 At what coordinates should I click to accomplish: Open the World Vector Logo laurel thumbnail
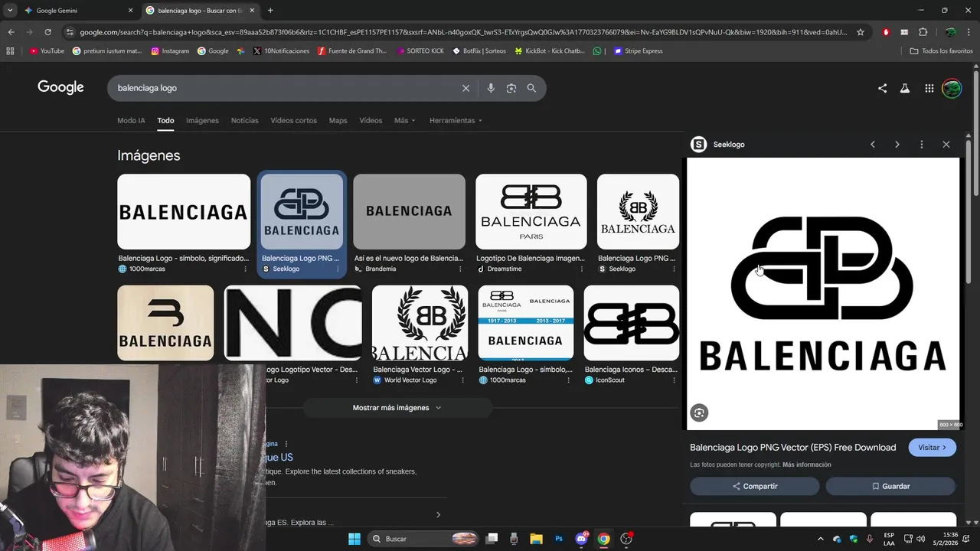point(420,323)
